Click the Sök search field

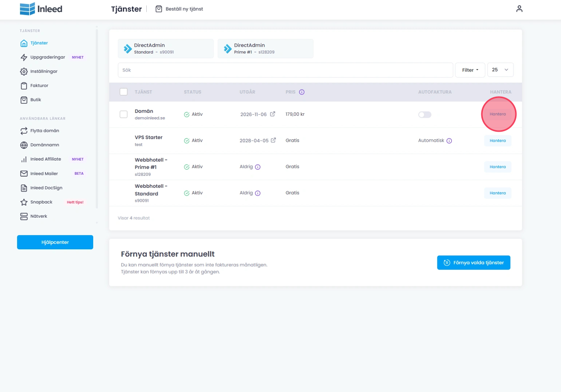[285, 70]
